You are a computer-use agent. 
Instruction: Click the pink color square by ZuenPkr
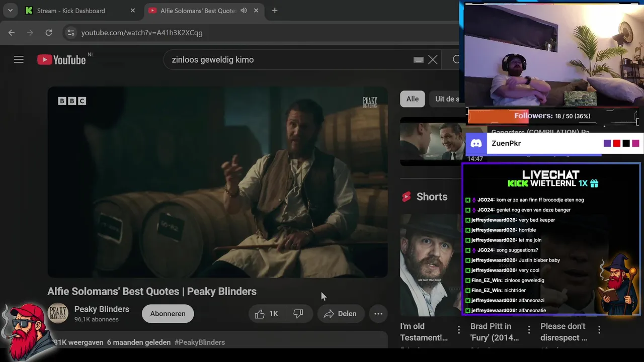click(635, 143)
